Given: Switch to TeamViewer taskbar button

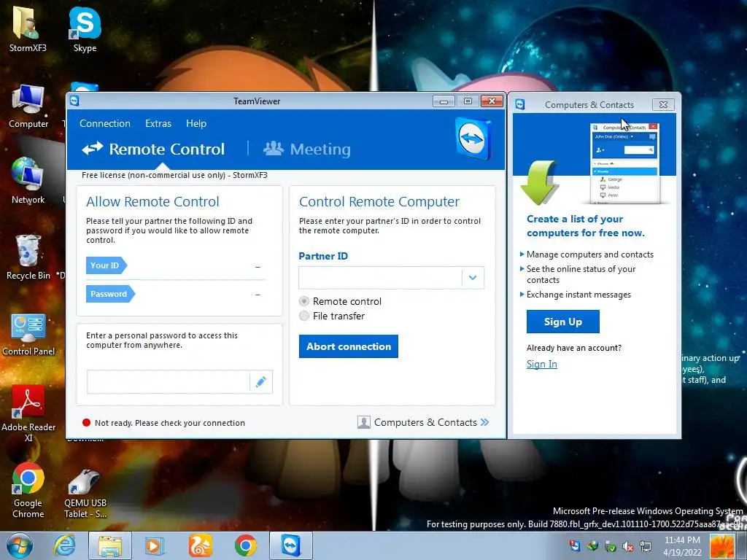Looking at the screenshot, I should pyautogui.click(x=291, y=545).
